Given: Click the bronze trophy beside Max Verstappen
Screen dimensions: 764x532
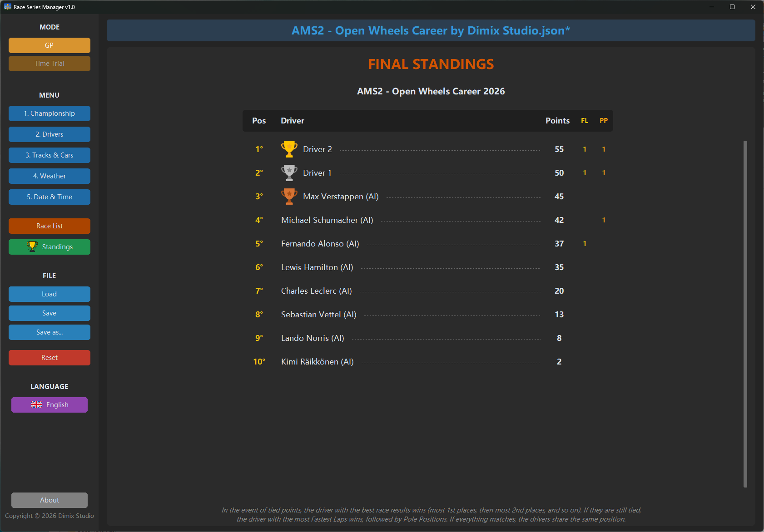Looking at the screenshot, I should (289, 196).
